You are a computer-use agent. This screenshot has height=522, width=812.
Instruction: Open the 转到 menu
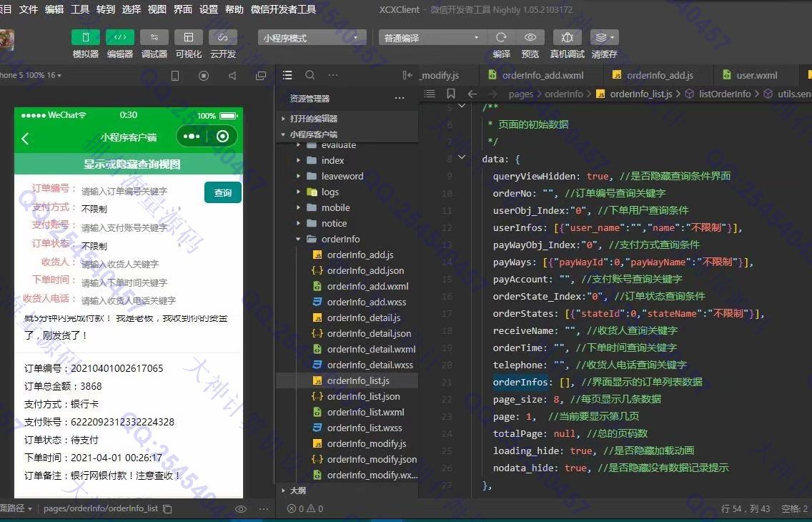coord(106,9)
